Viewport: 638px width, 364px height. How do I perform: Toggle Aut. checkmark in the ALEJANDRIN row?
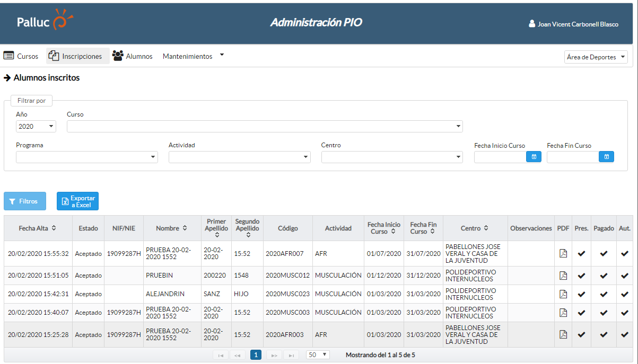point(625,294)
